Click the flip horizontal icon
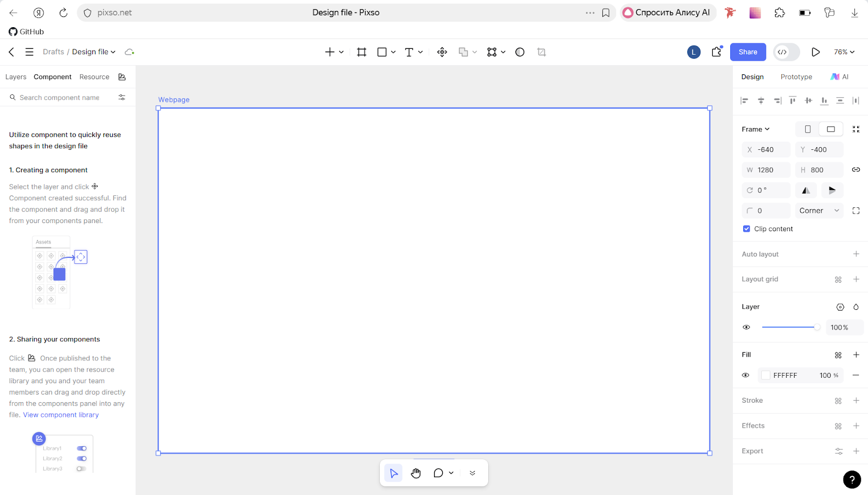 (806, 191)
